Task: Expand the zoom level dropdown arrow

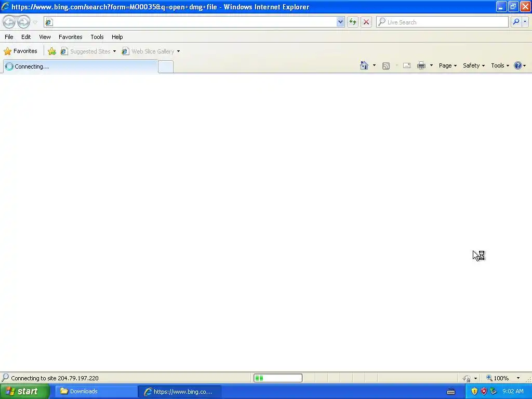Action: tap(518, 378)
